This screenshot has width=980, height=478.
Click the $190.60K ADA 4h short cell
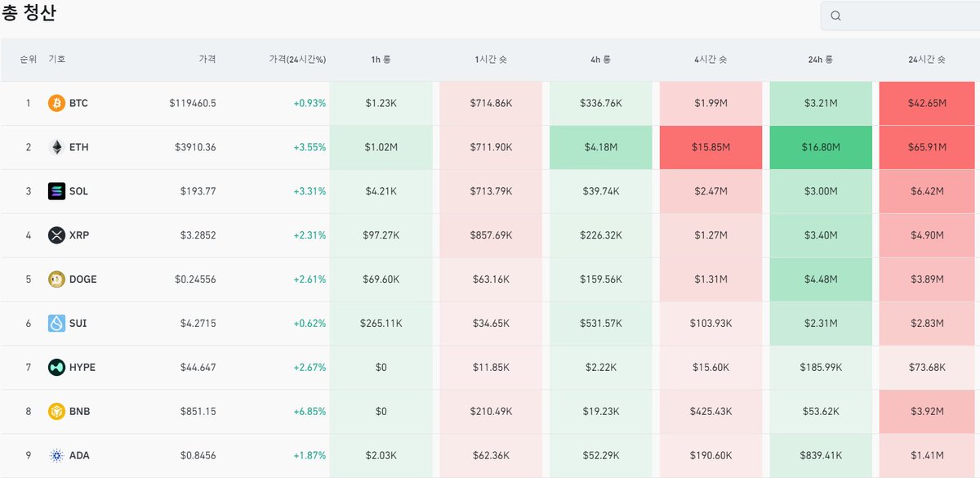tap(710, 456)
